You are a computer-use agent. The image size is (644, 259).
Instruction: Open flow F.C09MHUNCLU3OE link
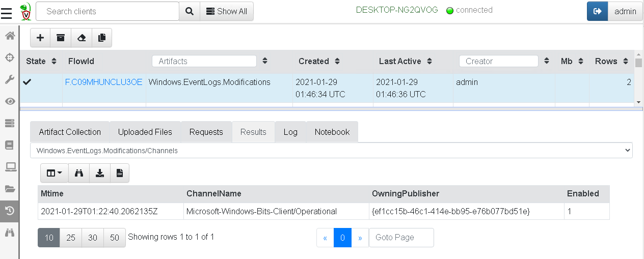[104, 82]
